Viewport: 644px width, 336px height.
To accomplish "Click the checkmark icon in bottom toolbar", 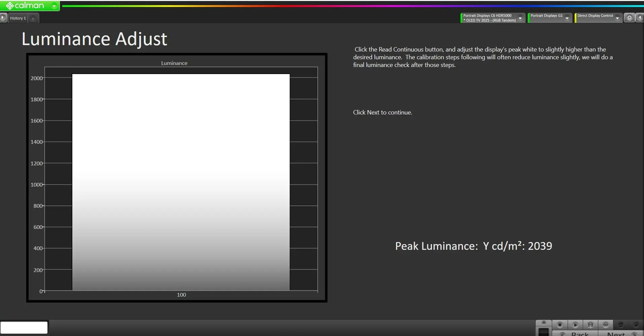I will (x=636, y=325).
